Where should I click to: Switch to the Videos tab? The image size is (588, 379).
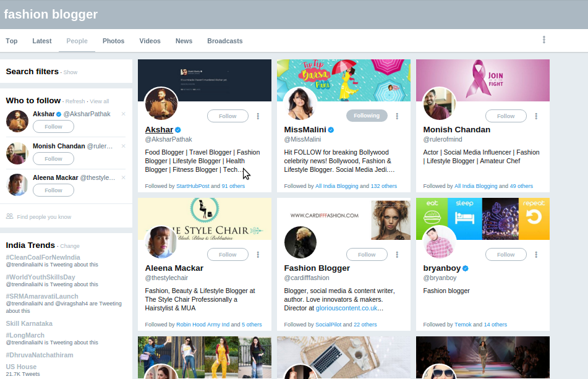150,41
